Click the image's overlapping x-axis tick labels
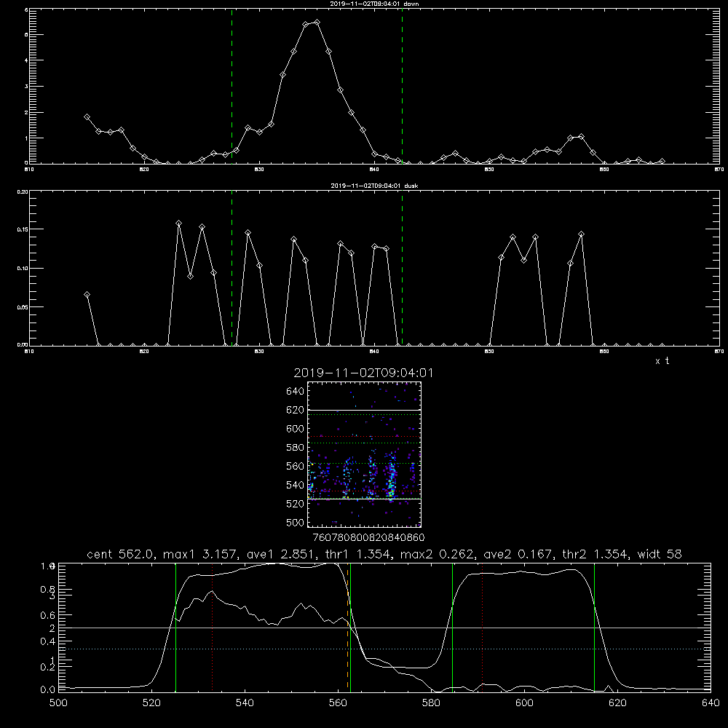728x728 pixels. [x=368, y=537]
